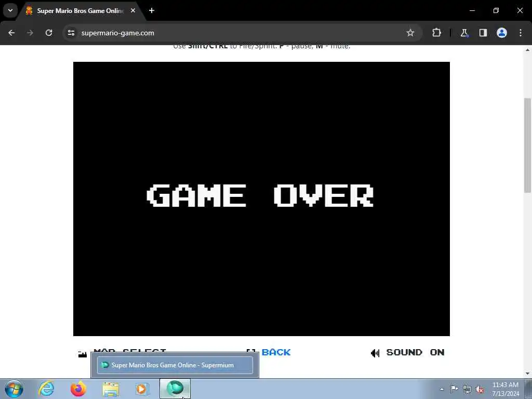Open the clock showing 11:43 AM
Screen dimensions: 532x399
click(x=506, y=389)
